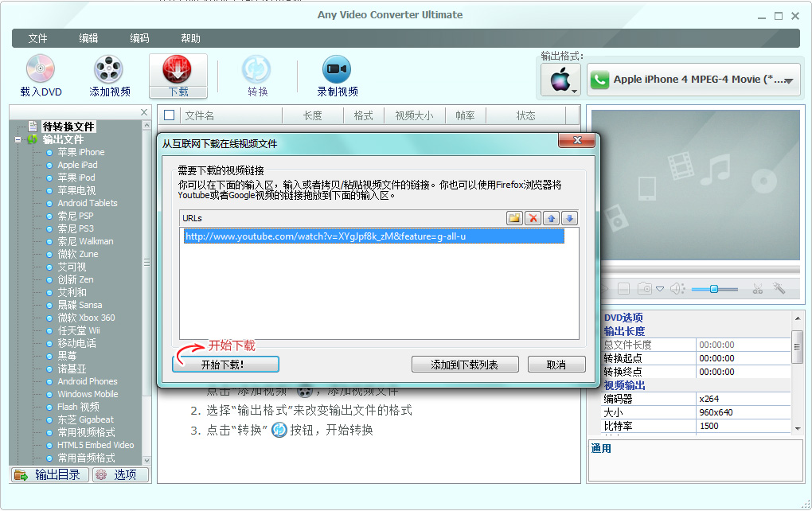
Task: Click the 转换 icon in step 3 instructions
Action: point(279,430)
